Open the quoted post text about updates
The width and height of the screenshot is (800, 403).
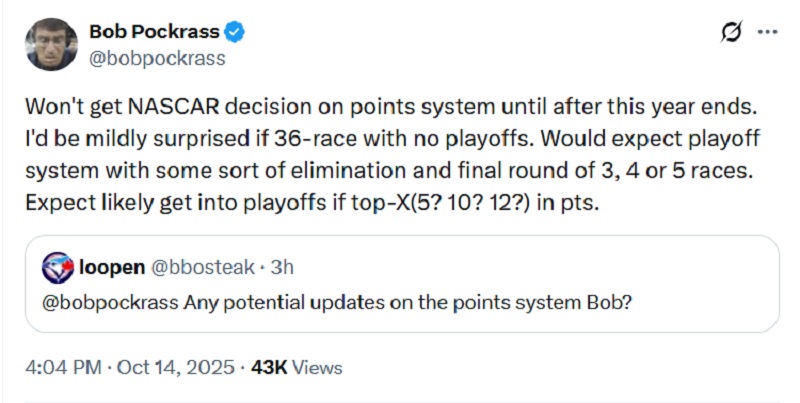410,302
